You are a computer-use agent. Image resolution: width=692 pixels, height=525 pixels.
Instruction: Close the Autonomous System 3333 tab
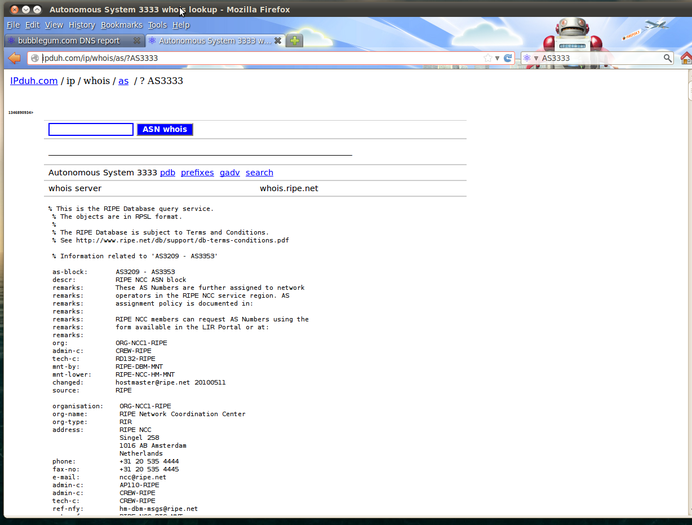click(x=278, y=41)
